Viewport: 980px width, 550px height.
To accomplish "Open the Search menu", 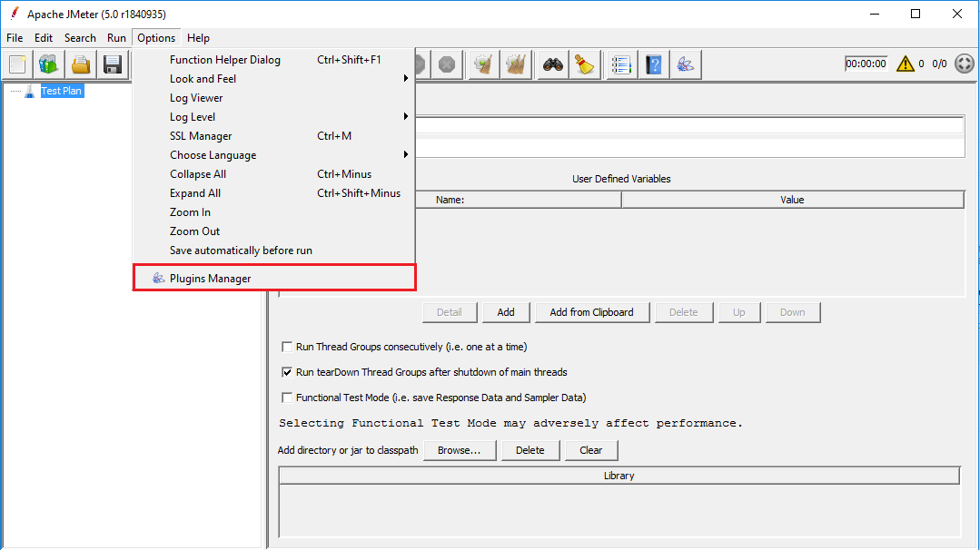I will 80,38.
